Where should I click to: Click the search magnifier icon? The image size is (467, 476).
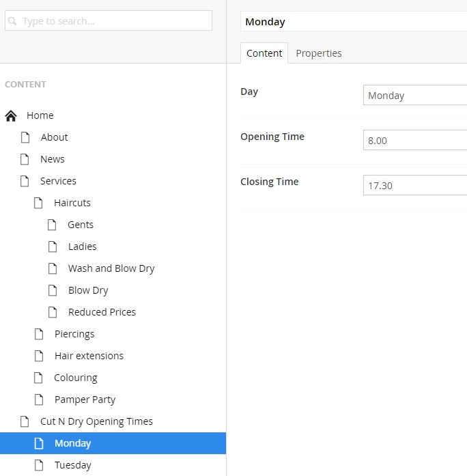[13, 21]
